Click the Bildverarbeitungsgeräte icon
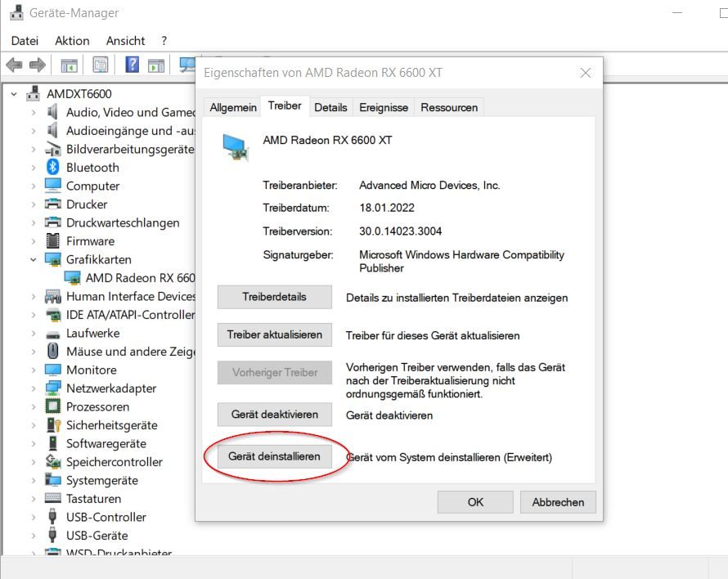This screenshot has height=579, width=728. pos(53,149)
